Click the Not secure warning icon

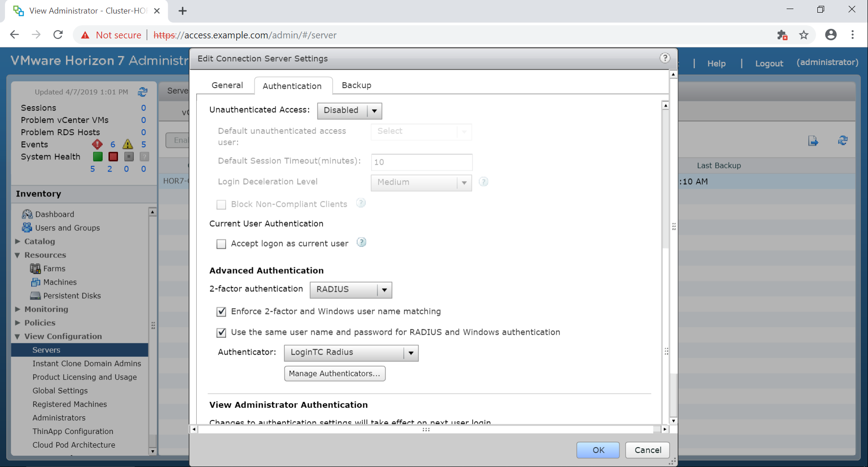pos(85,35)
